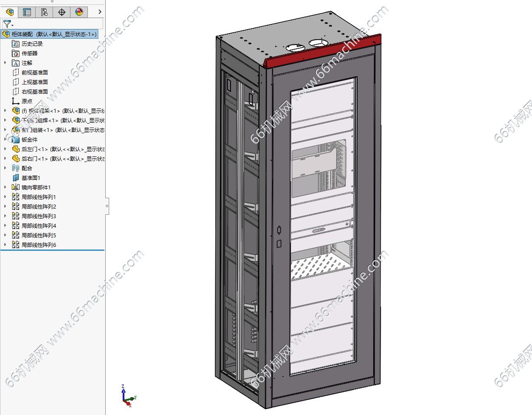
Task: Select the root assembly 柜体装配 icon
Action: 6,34
